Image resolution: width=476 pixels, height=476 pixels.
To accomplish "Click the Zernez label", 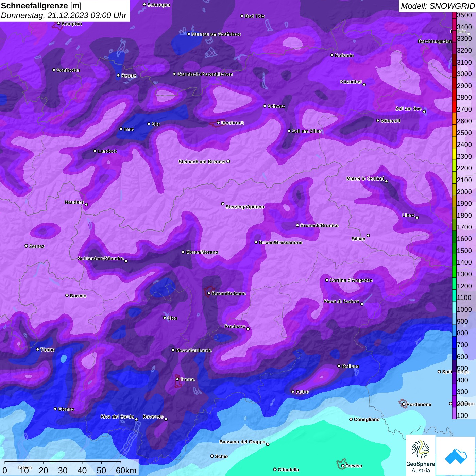I will (x=37, y=246).
